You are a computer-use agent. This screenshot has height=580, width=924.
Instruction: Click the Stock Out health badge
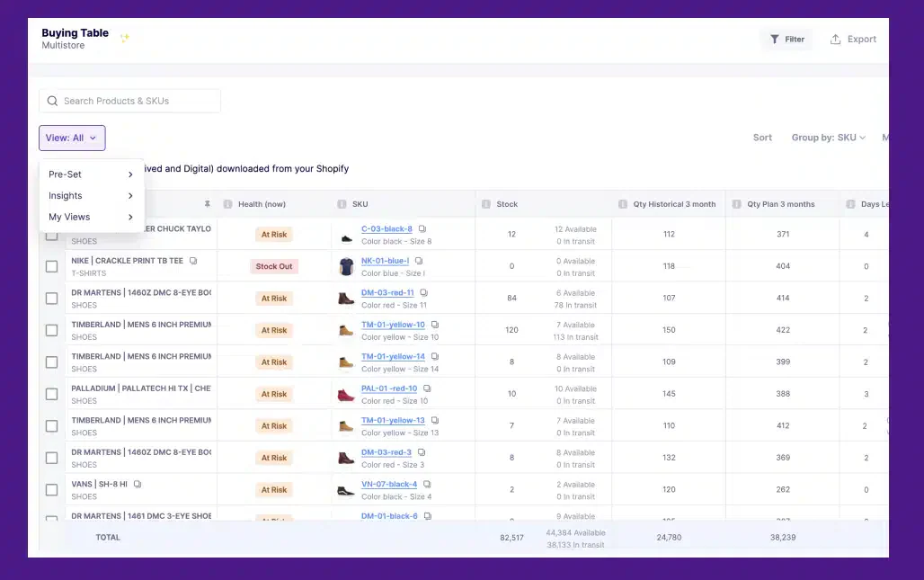point(274,266)
